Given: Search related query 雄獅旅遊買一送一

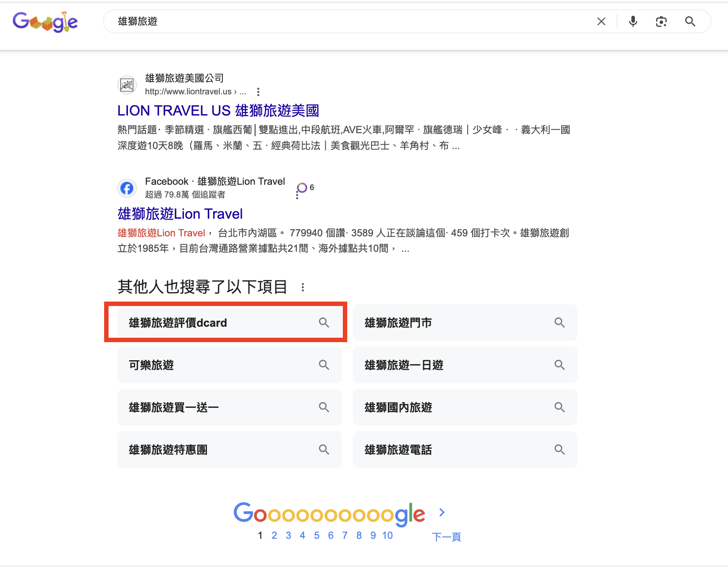Looking at the screenshot, I should (229, 407).
